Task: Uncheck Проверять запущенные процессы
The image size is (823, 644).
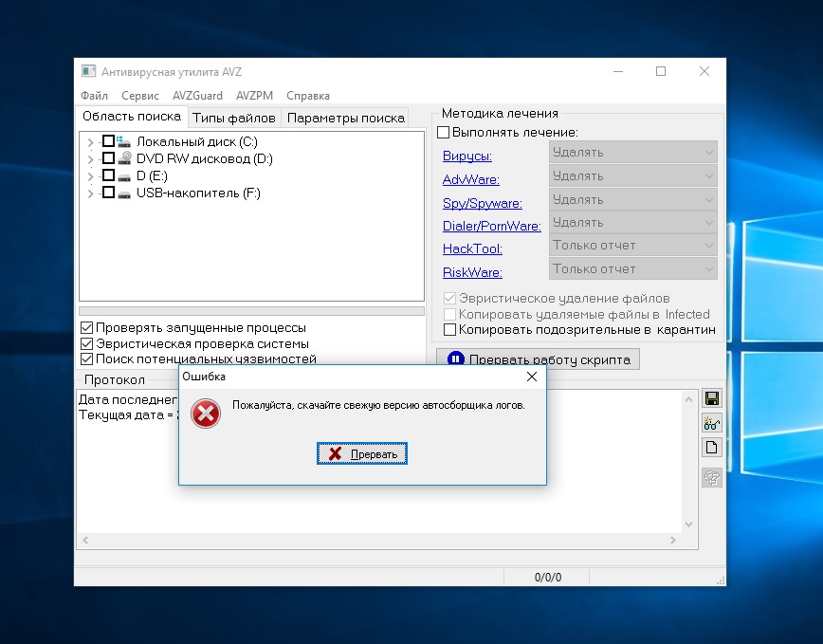Action: (x=86, y=328)
